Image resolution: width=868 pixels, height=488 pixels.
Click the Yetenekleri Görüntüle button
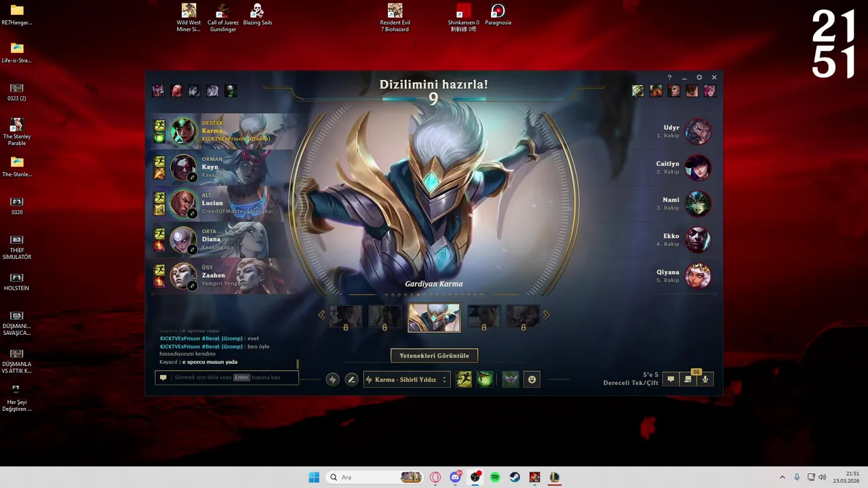point(434,356)
